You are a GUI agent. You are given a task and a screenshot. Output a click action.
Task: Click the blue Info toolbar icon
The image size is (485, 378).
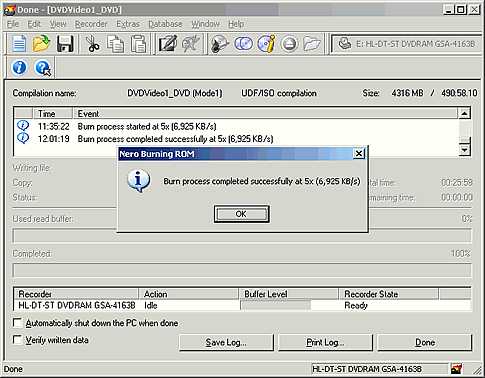tap(19, 67)
